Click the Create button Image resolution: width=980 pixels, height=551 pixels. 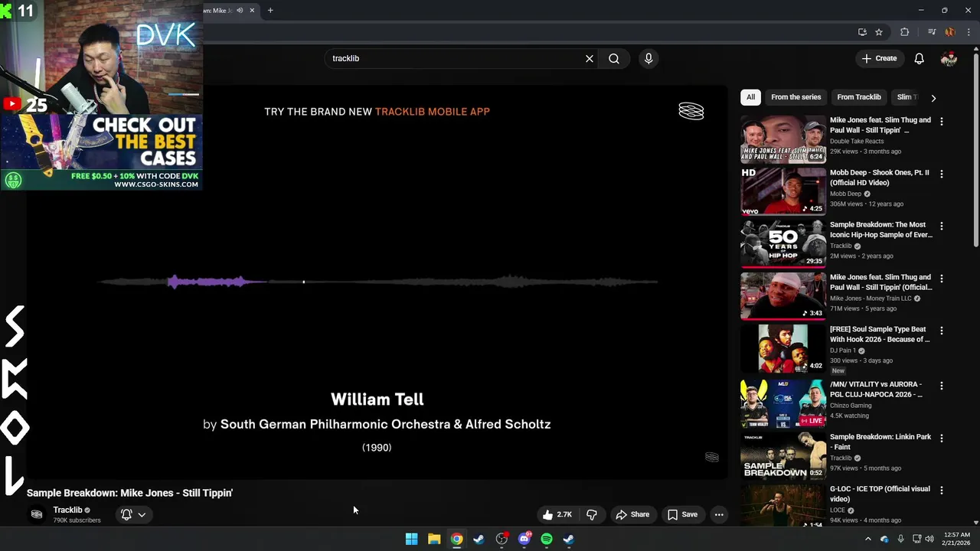point(879,58)
